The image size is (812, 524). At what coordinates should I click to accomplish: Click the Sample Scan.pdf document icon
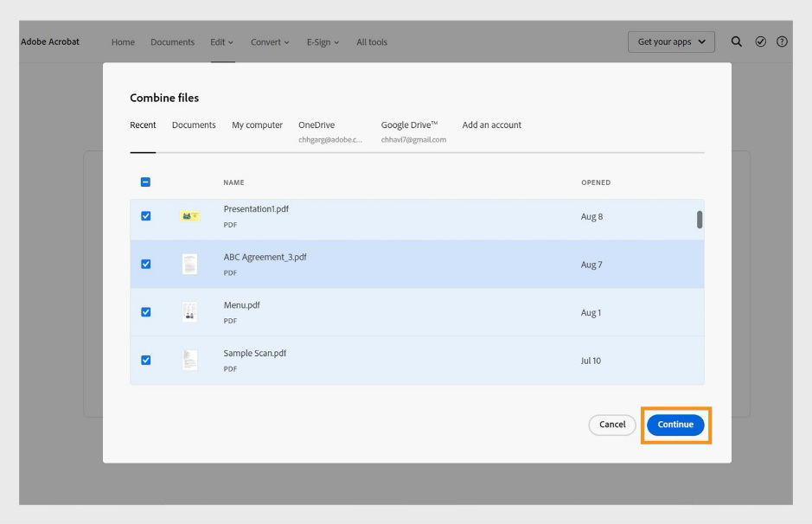coord(189,361)
